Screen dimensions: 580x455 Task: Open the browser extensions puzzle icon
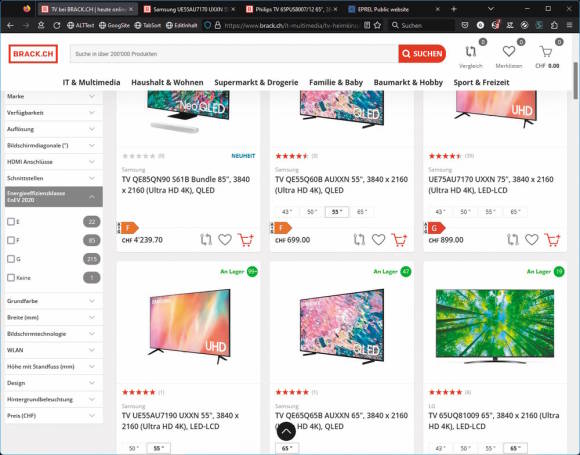tap(554, 25)
